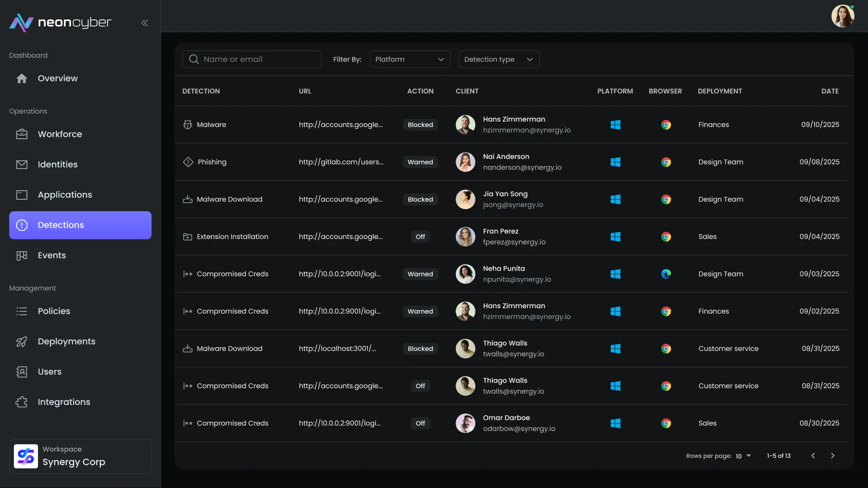Open the user profile avatar at top right

[x=843, y=16]
